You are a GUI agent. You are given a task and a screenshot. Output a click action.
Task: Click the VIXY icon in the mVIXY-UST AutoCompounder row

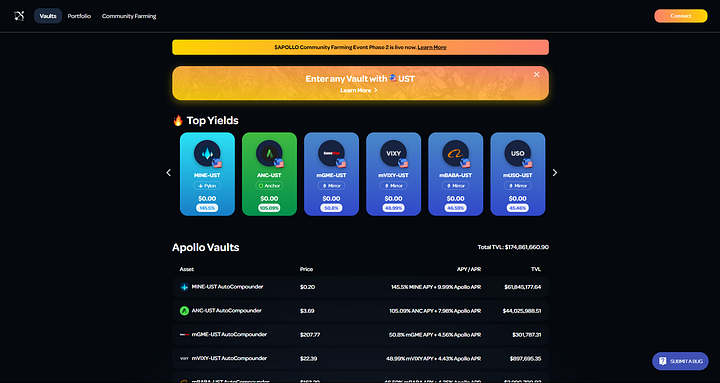[184, 359]
